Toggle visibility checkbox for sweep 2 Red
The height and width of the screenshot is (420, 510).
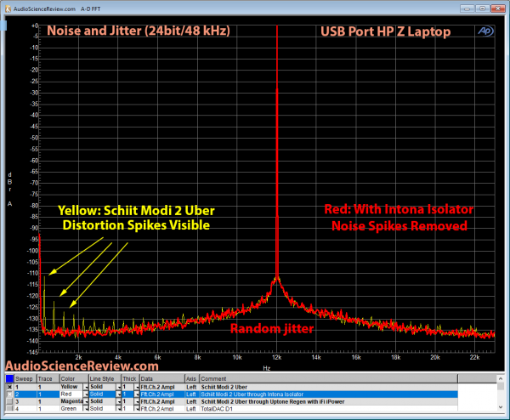pyautogui.click(x=9, y=394)
